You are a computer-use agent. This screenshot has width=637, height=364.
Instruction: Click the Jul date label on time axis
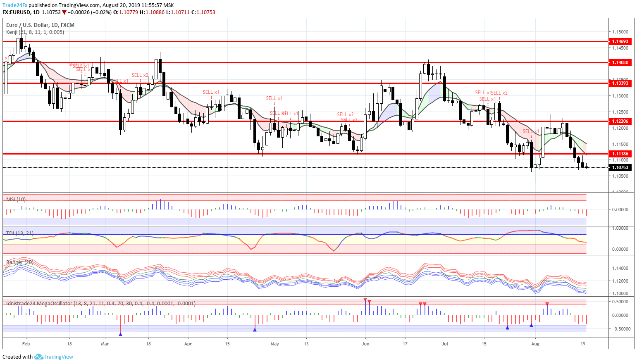click(x=445, y=343)
